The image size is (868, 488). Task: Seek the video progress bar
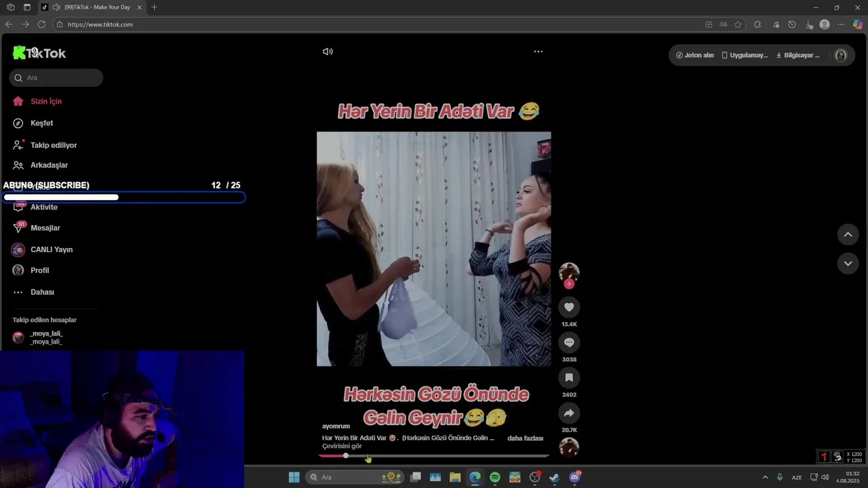tap(434, 455)
